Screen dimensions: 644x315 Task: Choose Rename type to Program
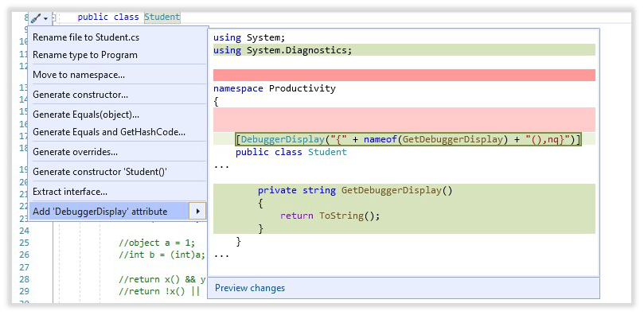(x=85, y=55)
